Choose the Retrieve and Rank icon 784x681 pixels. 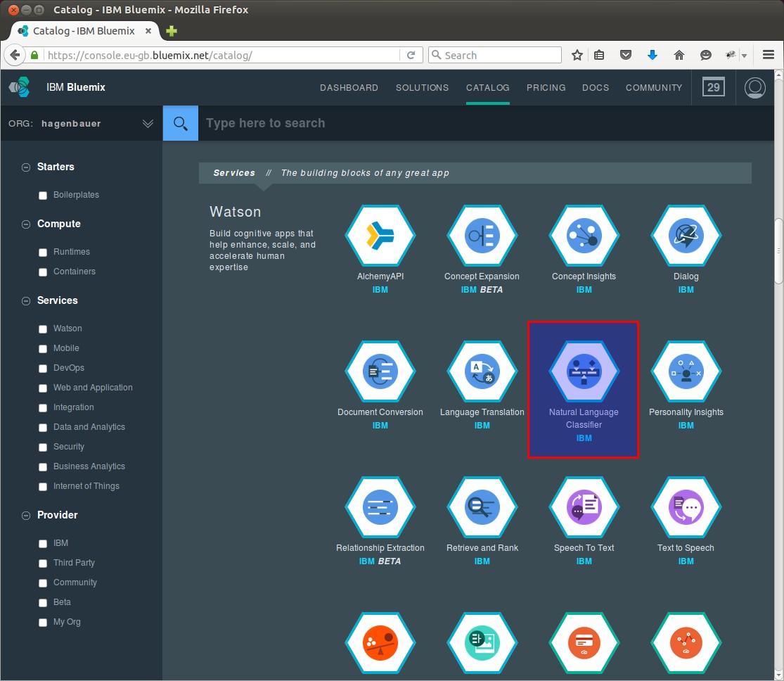(482, 507)
